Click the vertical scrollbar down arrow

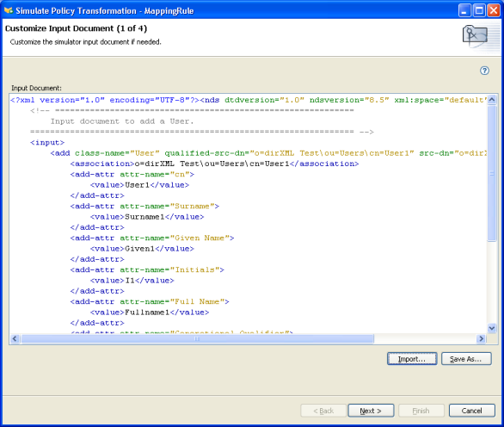pyautogui.click(x=491, y=328)
